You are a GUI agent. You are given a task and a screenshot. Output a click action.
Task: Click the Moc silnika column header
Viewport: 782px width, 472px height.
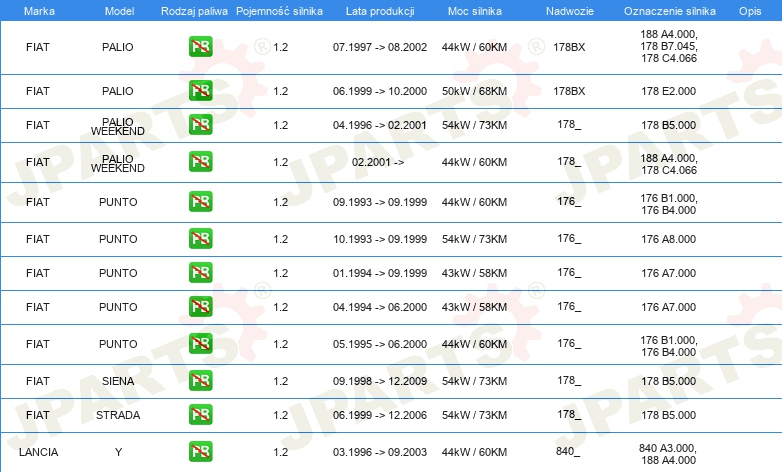tap(475, 11)
